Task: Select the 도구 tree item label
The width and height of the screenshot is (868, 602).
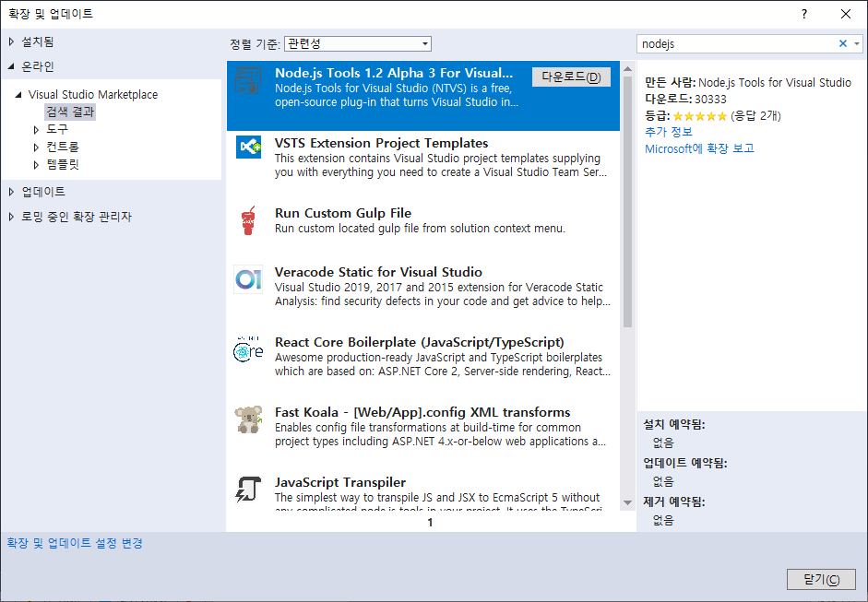Action: [x=57, y=129]
